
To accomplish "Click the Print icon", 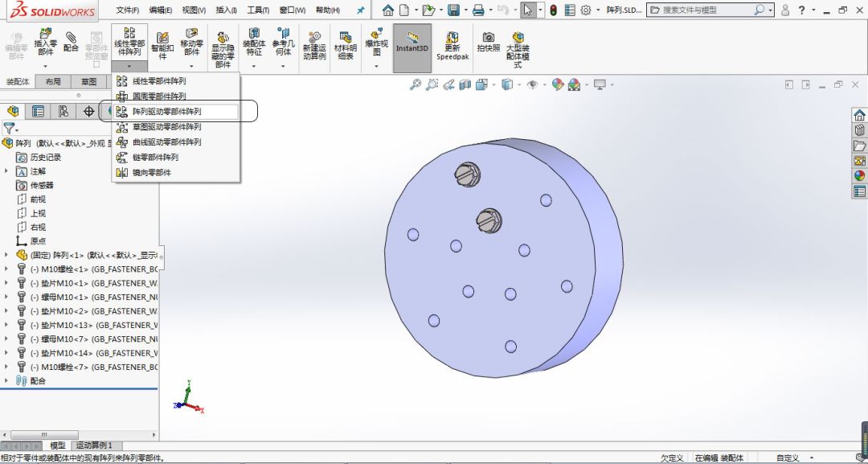I will pos(478,10).
